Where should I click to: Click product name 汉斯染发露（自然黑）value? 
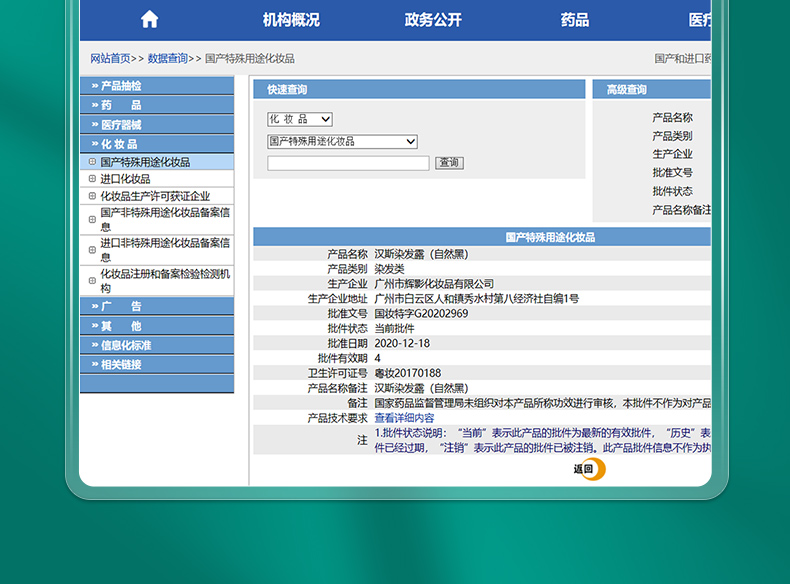(421, 254)
